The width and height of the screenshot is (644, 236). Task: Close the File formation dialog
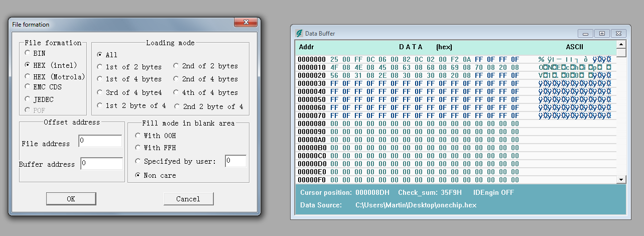(x=246, y=23)
